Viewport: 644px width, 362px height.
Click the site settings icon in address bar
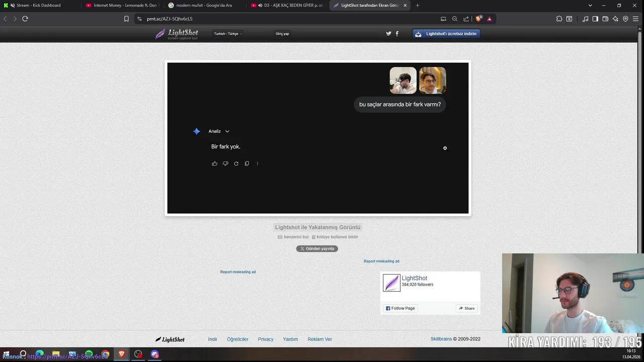pyautogui.click(x=139, y=19)
